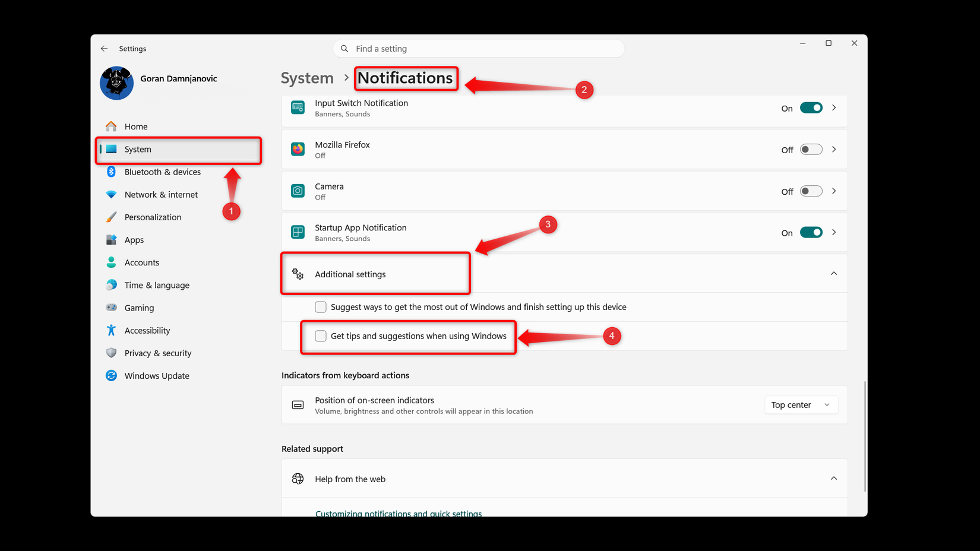Click the search magnifier icon
This screenshot has height=551, width=980.
[344, 49]
